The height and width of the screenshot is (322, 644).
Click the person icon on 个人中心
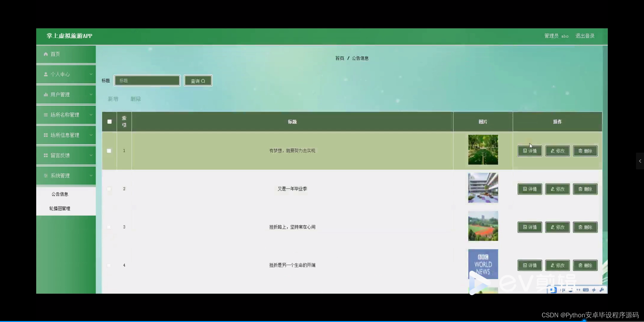(x=46, y=74)
